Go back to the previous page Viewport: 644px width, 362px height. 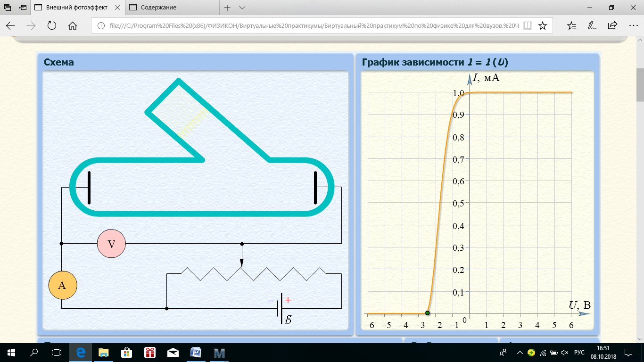click(x=10, y=25)
